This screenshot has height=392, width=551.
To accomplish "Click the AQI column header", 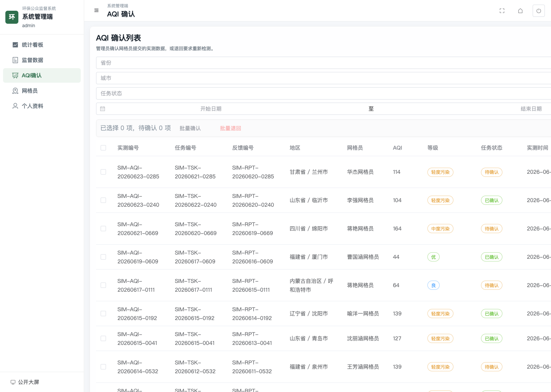I will 398,148.
